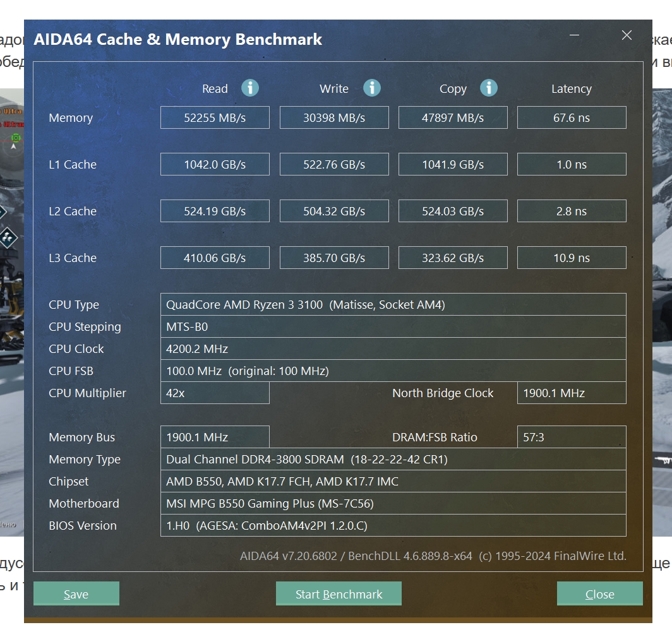Click the L2 Cache copy 524.03 GB/s cell

(453, 211)
